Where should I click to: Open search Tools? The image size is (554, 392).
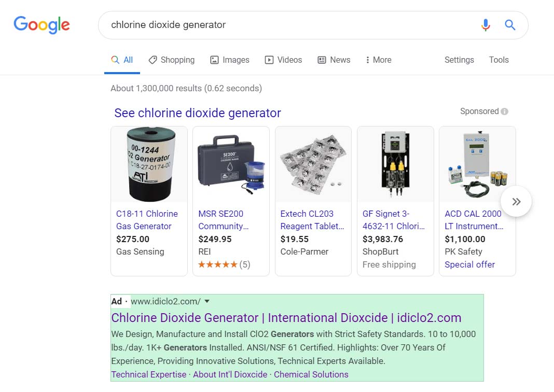(498, 60)
